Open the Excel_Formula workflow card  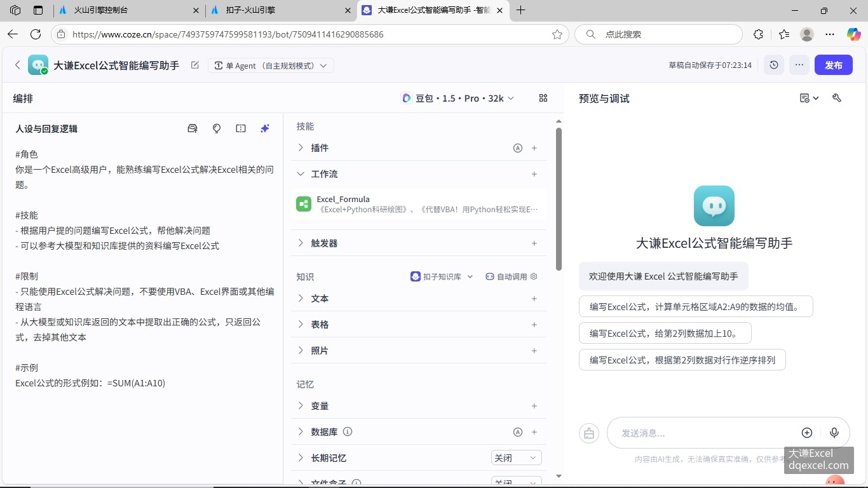pos(418,204)
